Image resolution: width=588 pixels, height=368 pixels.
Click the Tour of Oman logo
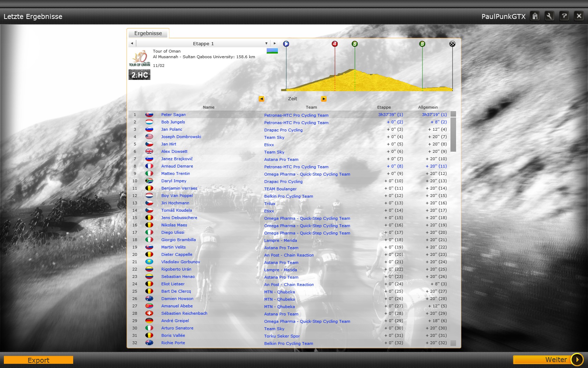coord(139,59)
